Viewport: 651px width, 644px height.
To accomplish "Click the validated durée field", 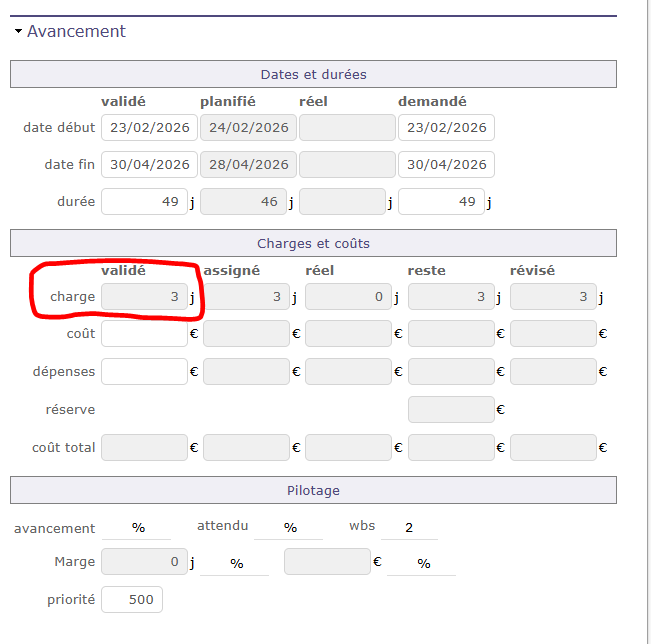I will (144, 202).
